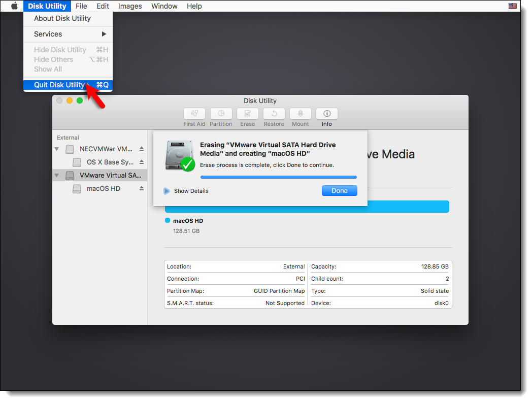The height and width of the screenshot is (402, 532).
Task: Click the disk0 device value
Action: point(442,304)
